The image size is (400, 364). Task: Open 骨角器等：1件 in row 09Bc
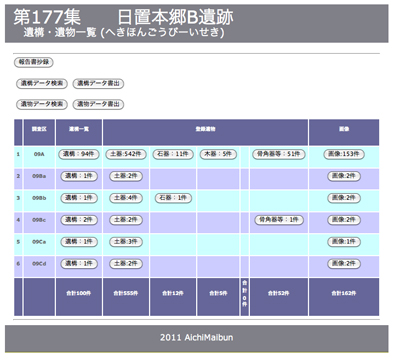pos(279,220)
